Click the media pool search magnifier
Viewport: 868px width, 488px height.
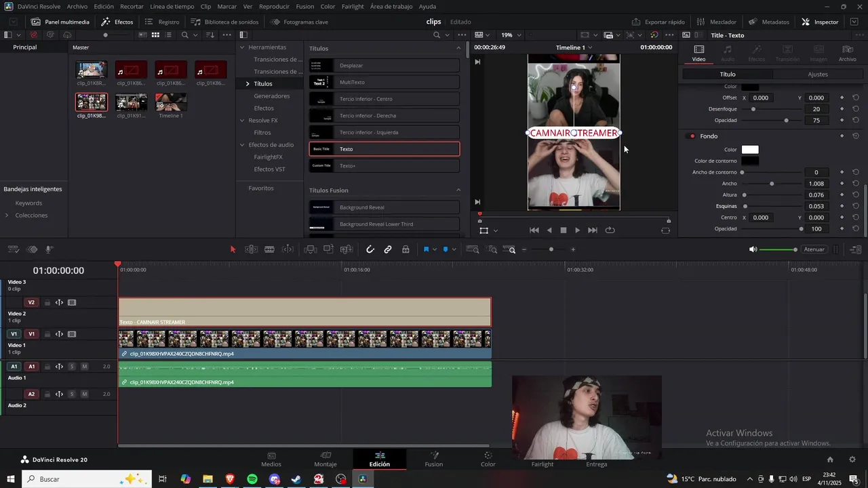[184, 35]
